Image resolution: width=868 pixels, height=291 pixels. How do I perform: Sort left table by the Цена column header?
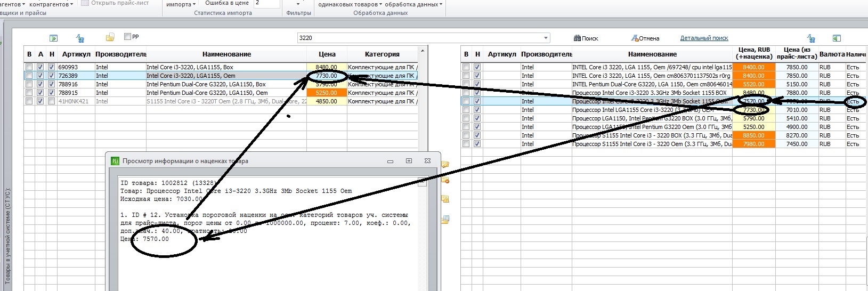pos(327,54)
